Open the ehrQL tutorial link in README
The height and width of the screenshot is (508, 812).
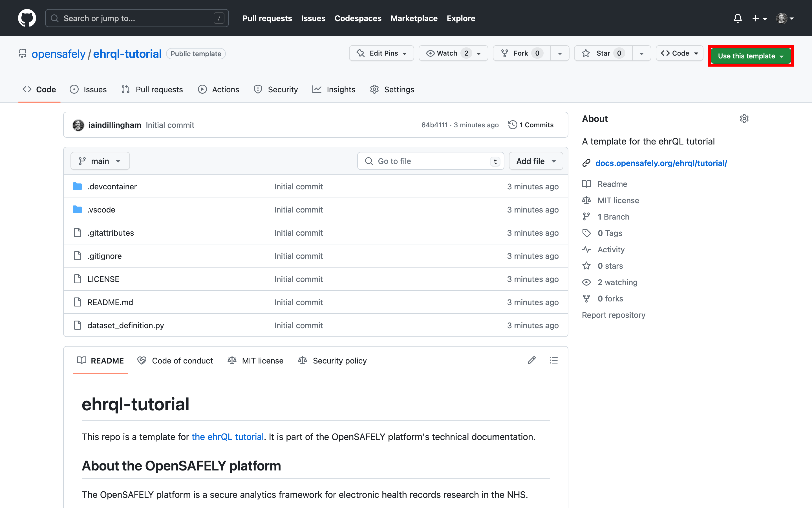tap(228, 437)
